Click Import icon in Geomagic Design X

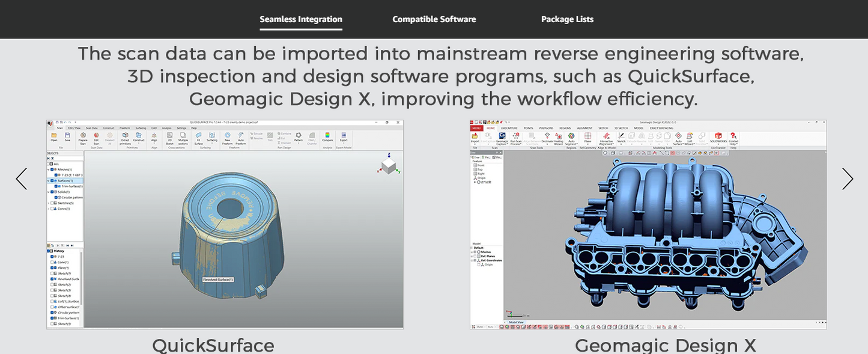click(x=475, y=137)
